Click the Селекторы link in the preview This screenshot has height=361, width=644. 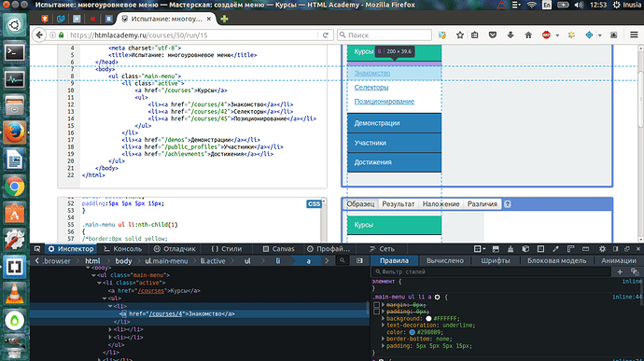371,88
